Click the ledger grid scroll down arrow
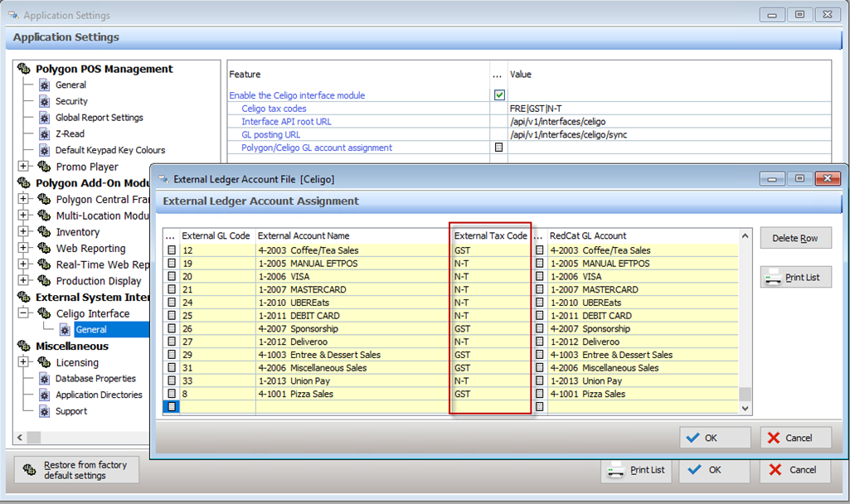This screenshot has height=504, width=850. tap(745, 408)
